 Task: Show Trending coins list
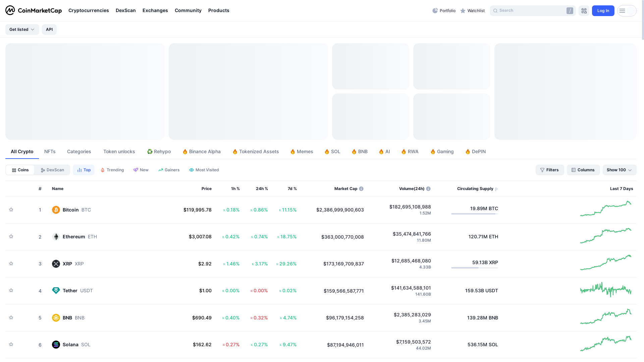point(112,170)
